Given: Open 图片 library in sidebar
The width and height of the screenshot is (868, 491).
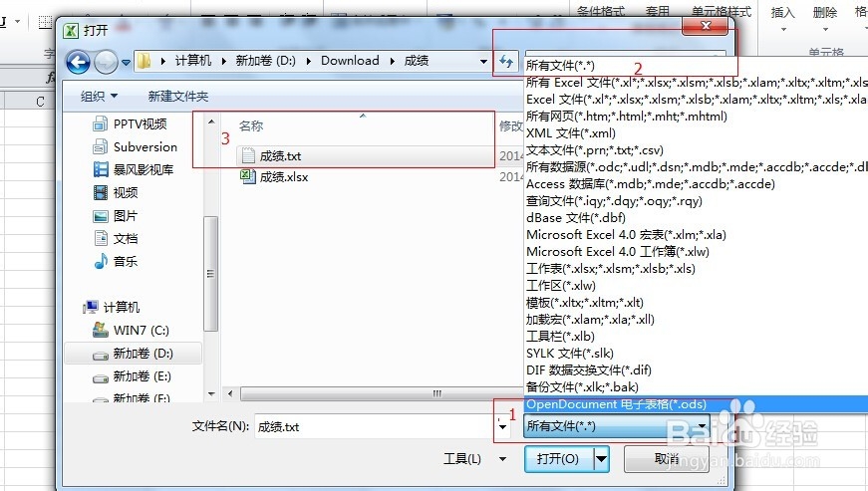Looking at the screenshot, I should 116,216.
